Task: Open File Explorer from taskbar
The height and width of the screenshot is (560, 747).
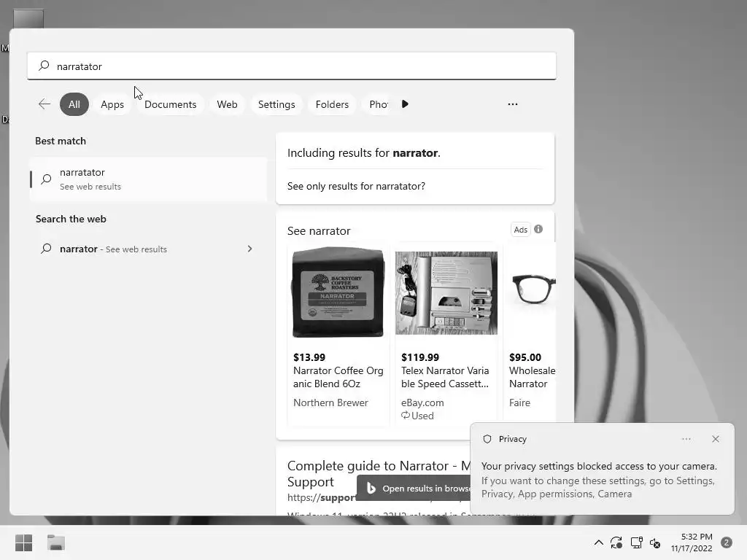Action: click(55, 542)
